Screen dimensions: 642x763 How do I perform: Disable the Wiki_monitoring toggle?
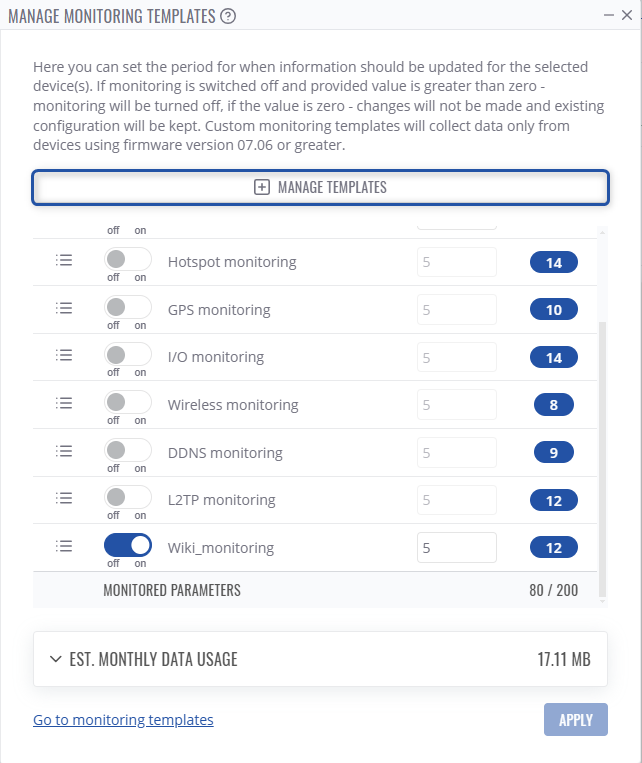click(x=127, y=545)
